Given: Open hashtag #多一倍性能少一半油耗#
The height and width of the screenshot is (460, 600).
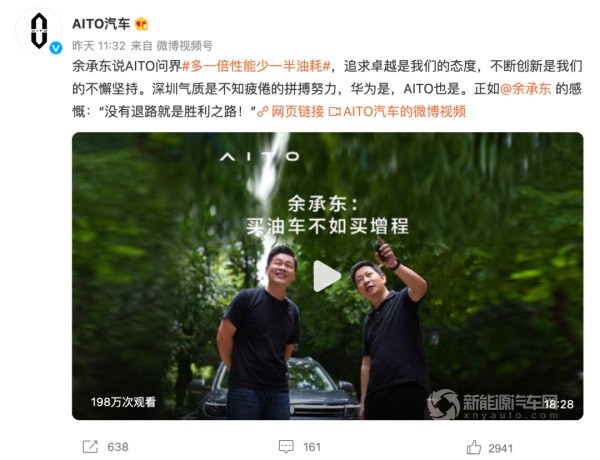Looking at the screenshot, I should (x=256, y=66).
